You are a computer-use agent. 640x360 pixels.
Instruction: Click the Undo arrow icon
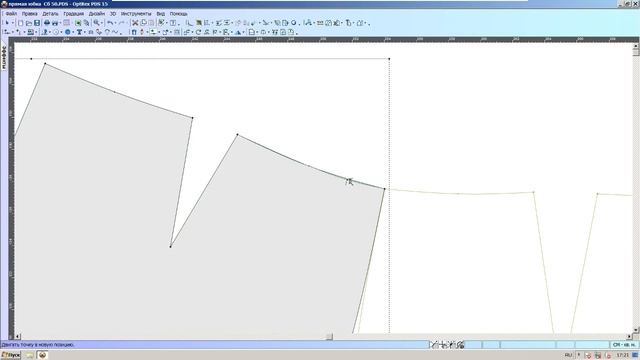pyautogui.click(x=110, y=23)
